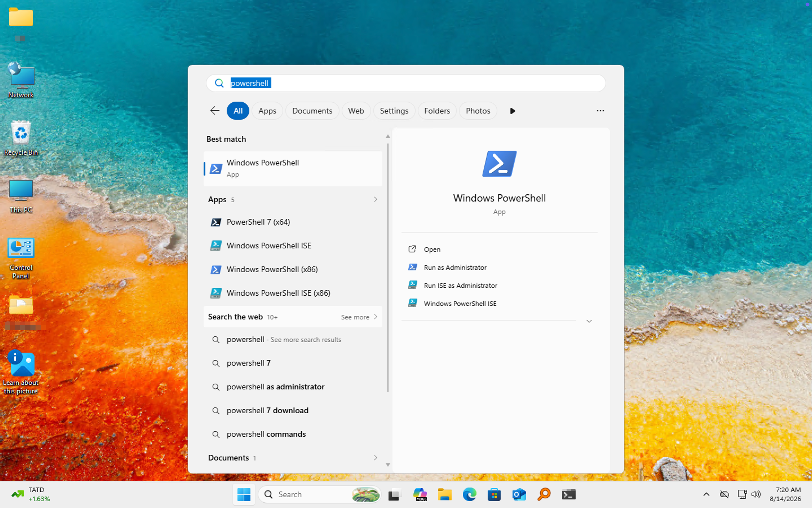
Task: Click Open in the PowerShell preview pane
Action: point(499,249)
